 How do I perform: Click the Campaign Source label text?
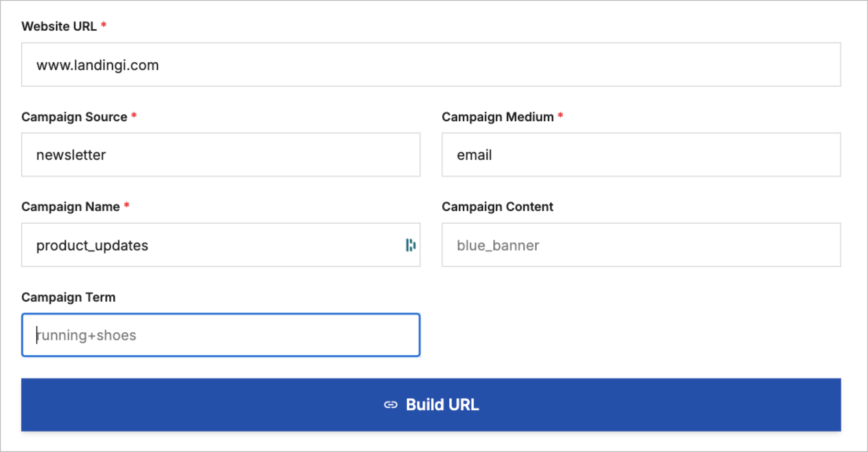(x=74, y=117)
